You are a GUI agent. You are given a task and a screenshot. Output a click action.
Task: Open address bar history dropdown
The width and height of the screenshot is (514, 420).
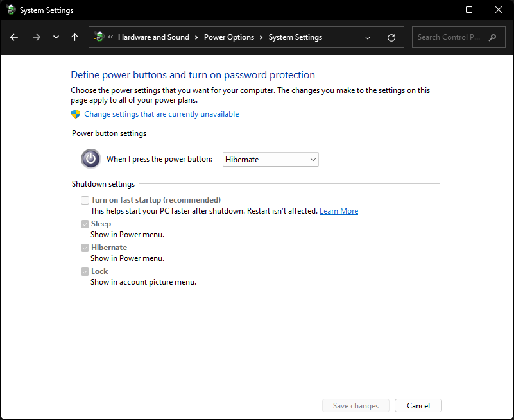tap(368, 38)
